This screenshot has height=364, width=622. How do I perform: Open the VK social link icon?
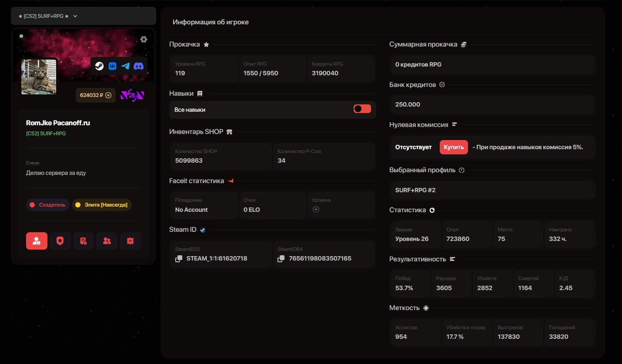[113, 66]
